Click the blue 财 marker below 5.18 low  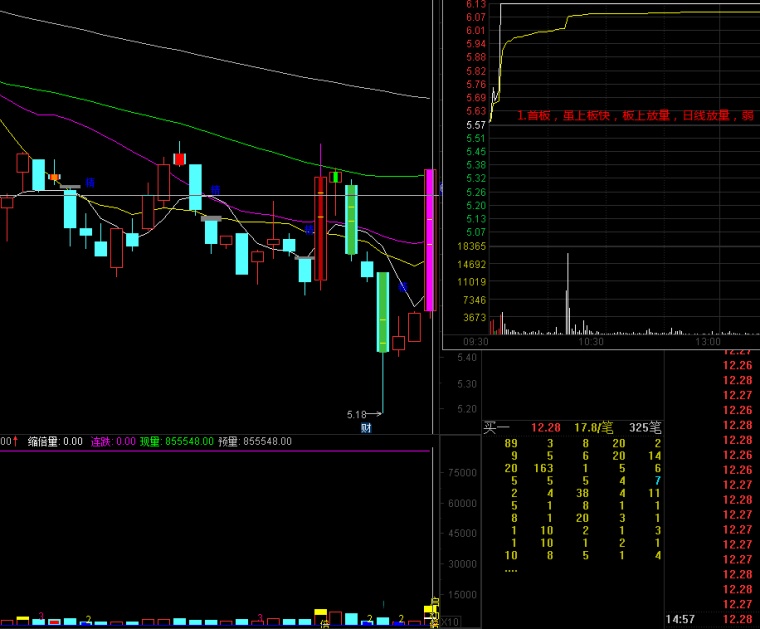[366, 428]
